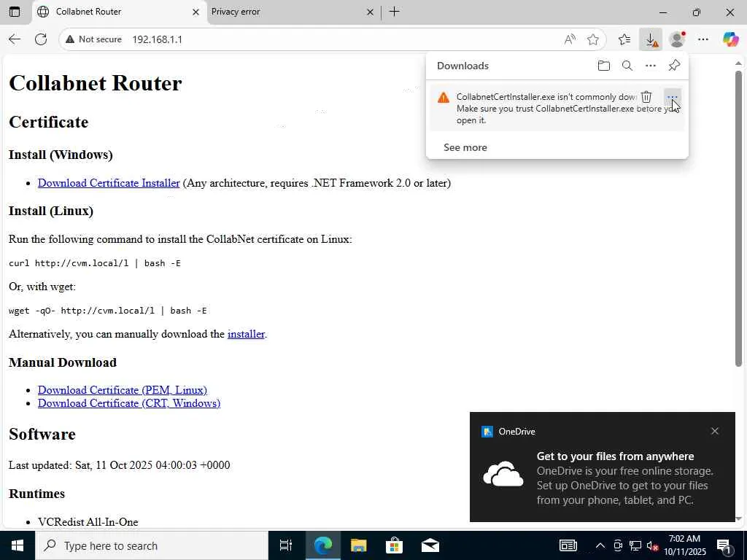747x560 pixels.
Task: Open News and interests taskbar icon
Action: [568, 545]
